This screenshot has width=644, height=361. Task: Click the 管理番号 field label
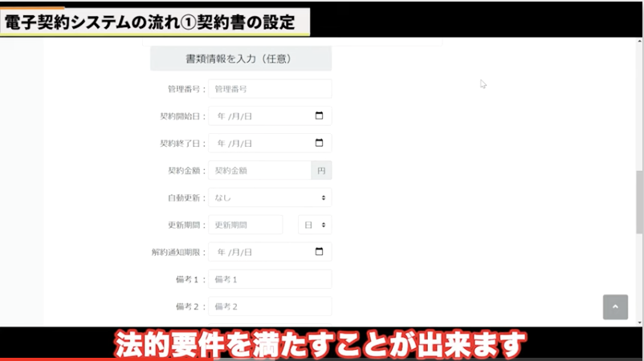pos(186,88)
